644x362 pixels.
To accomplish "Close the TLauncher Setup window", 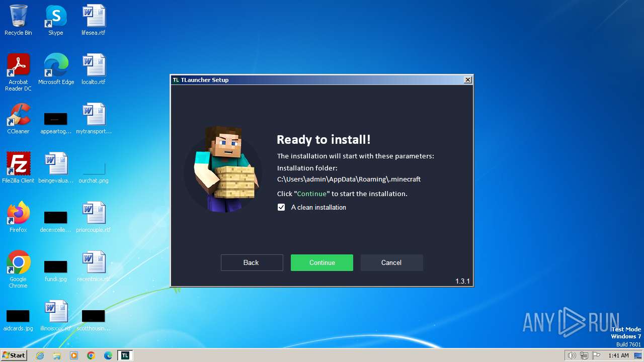I will coord(467,80).
